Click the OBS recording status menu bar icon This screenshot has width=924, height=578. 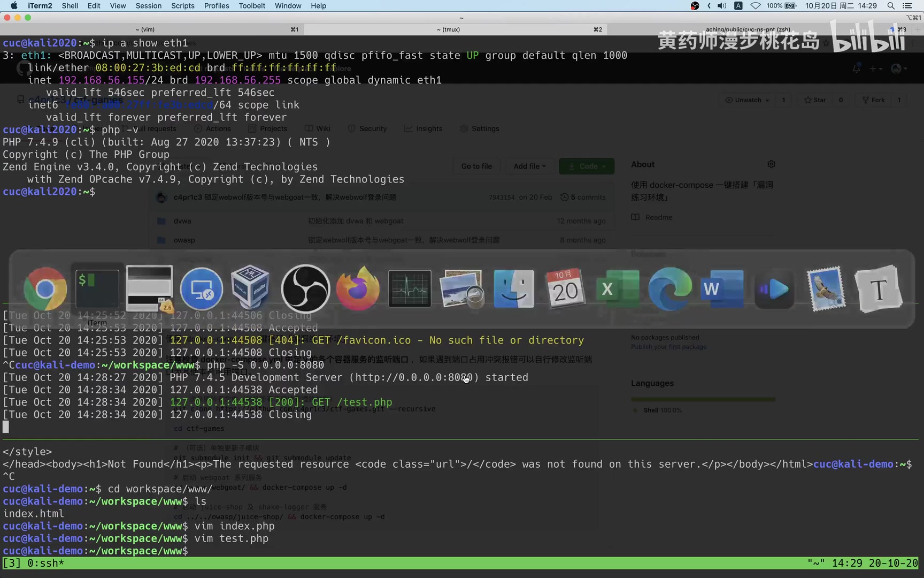click(x=695, y=5)
